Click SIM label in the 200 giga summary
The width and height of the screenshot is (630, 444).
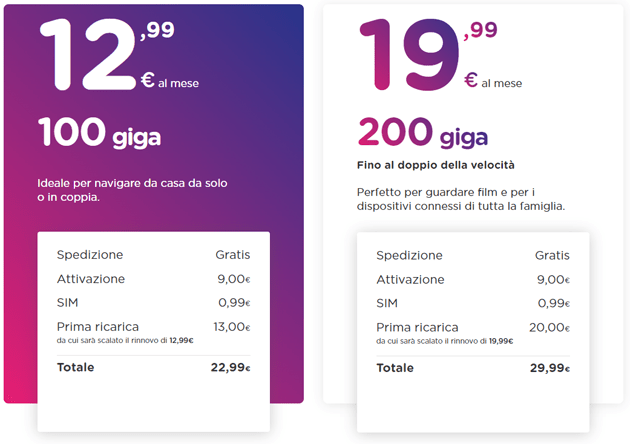[x=387, y=303]
